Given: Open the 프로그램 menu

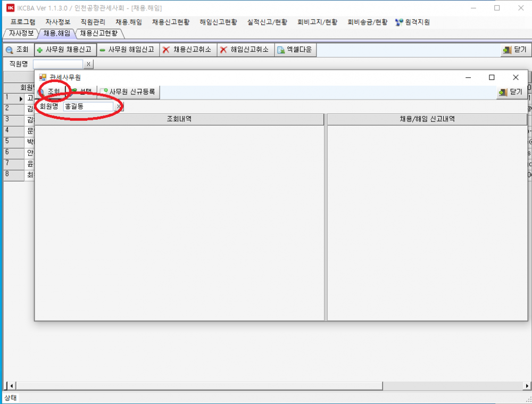Looking at the screenshot, I should [x=23, y=22].
